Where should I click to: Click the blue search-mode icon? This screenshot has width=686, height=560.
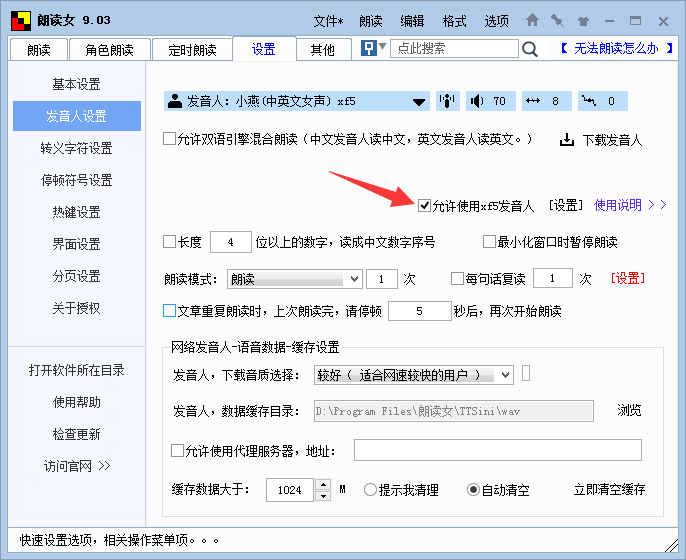pyautogui.click(x=369, y=48)
